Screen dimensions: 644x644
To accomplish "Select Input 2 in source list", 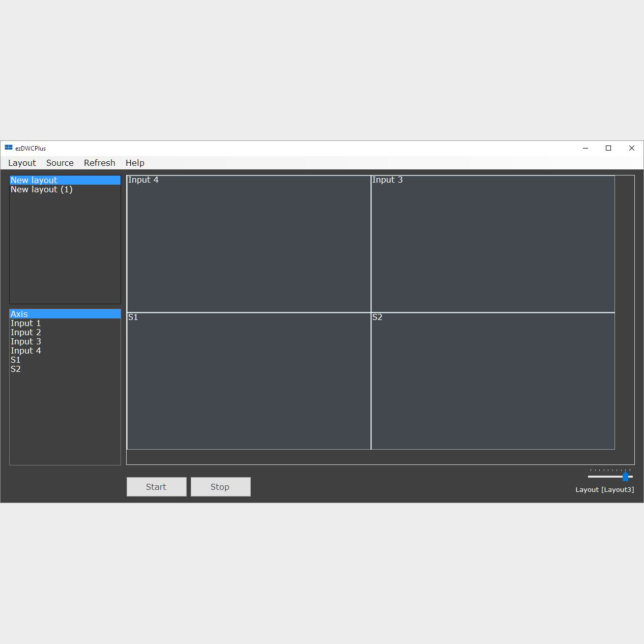I will click(65, 332).
